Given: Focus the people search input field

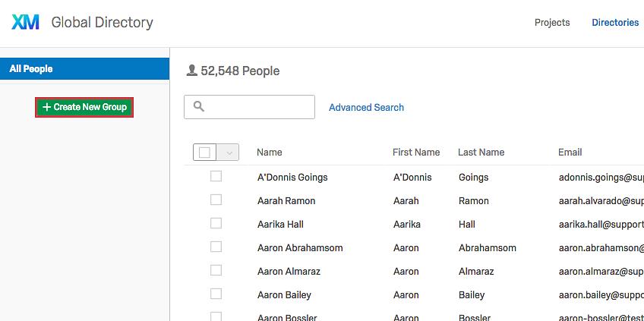Looking at the screenshot, I should coord(258,107).
